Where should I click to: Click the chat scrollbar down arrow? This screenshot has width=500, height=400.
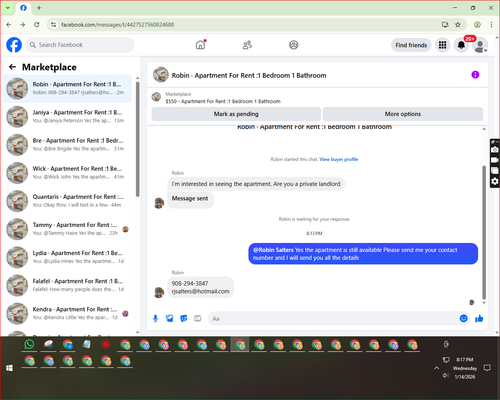coord(484,303)
